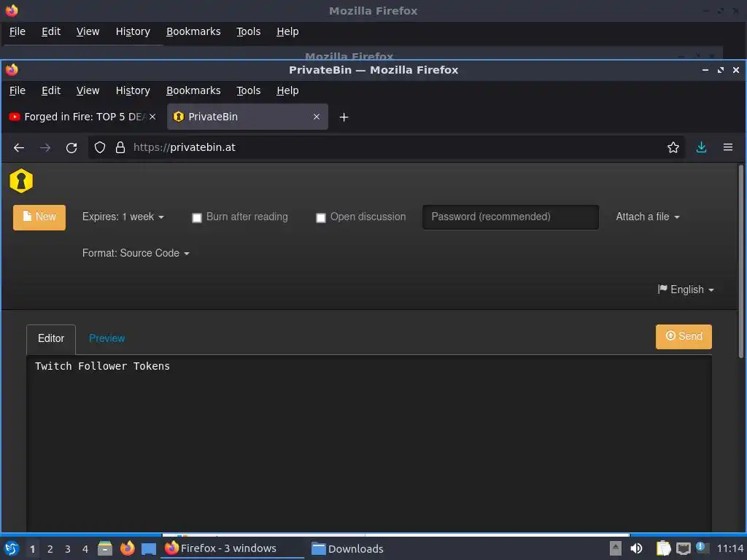Open Downloads window from taskbar
747x560 pixels.
pos(347,548)
